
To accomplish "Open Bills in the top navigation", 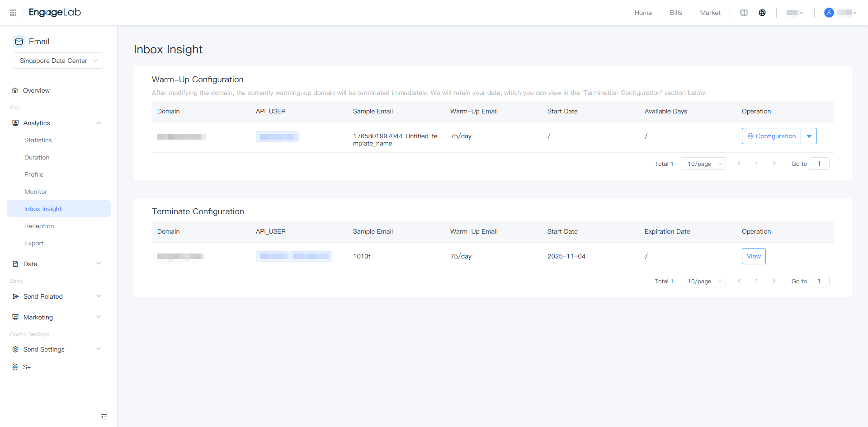I will point(676,13).
